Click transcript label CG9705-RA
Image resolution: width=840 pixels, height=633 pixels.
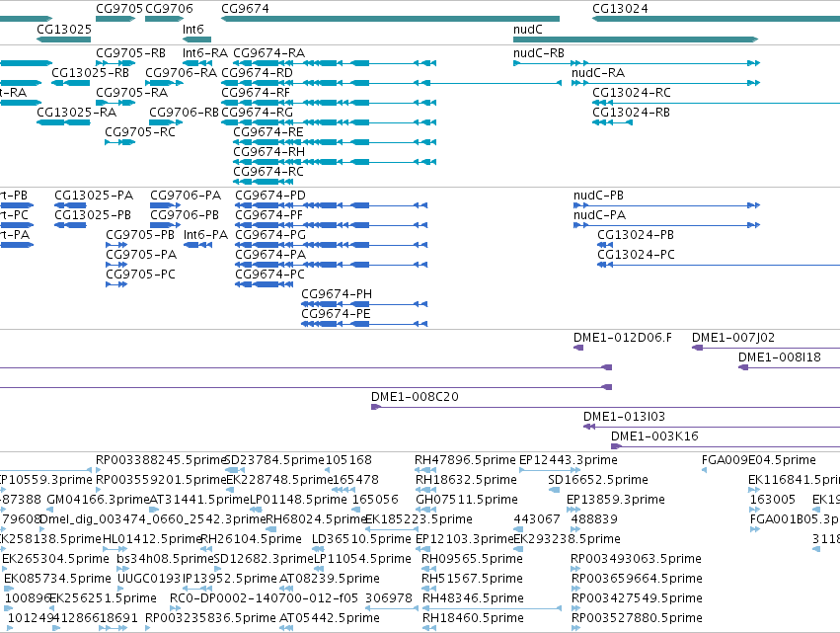click(132, 93)
